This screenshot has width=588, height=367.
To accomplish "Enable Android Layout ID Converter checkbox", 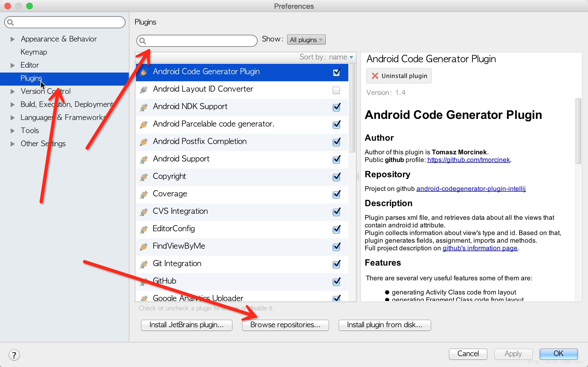I will click(336, 90).
